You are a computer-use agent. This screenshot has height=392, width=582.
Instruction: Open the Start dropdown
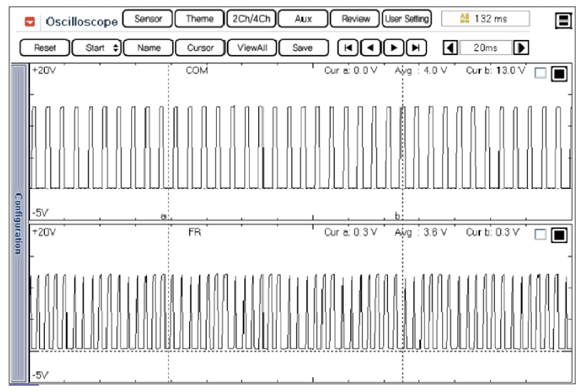pos(96,48)
